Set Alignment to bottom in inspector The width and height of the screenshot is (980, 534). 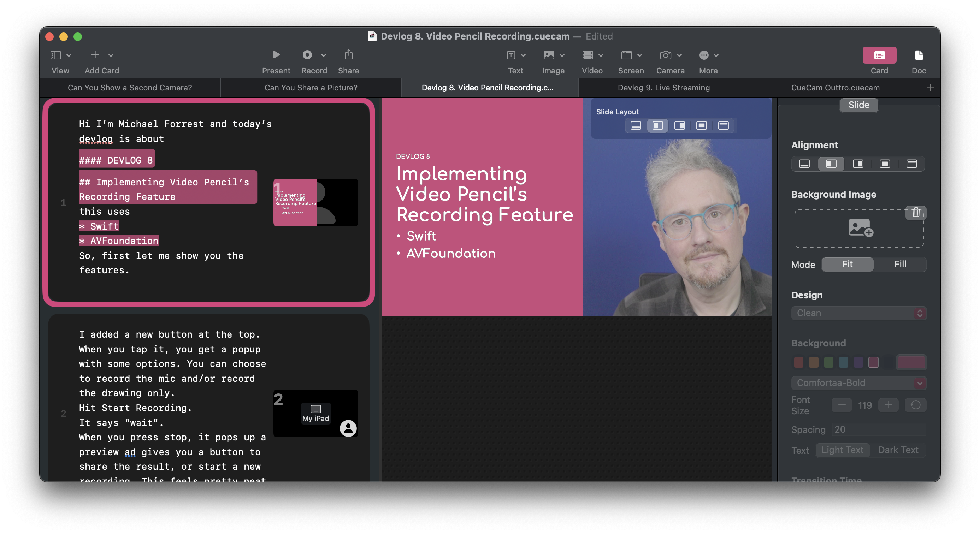(x=804, y=164)
